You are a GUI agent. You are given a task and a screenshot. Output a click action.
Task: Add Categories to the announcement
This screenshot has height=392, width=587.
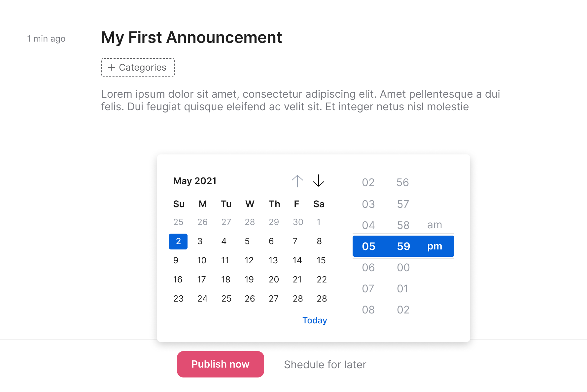tap(138, 67)
